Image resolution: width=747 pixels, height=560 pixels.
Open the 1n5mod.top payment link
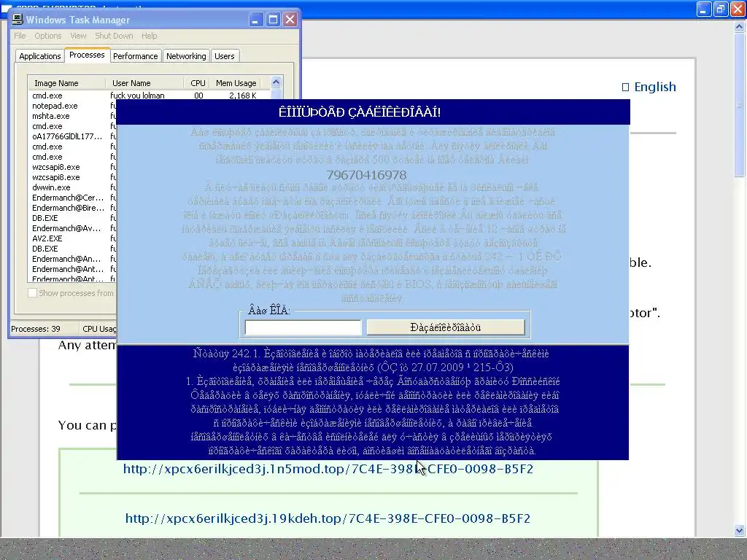coord(328,469)
